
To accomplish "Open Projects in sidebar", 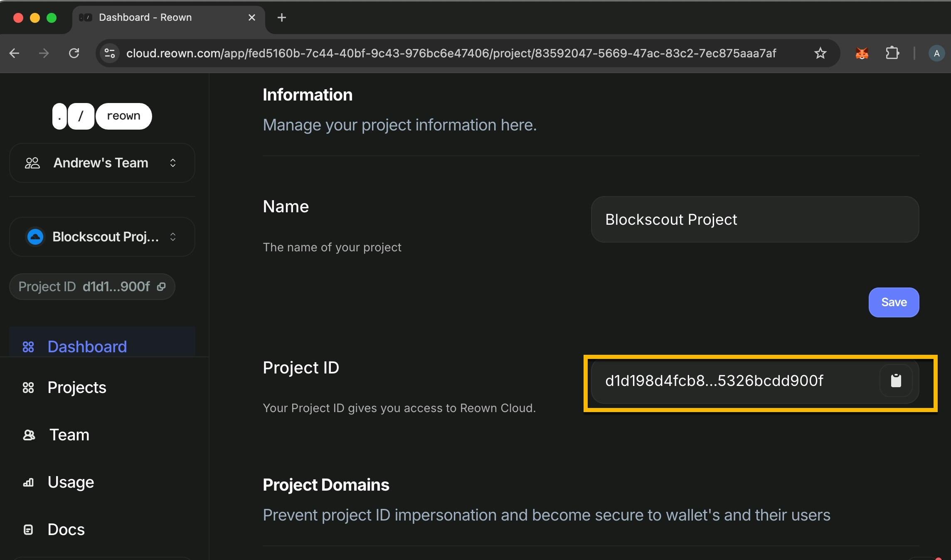I will 77,387.
